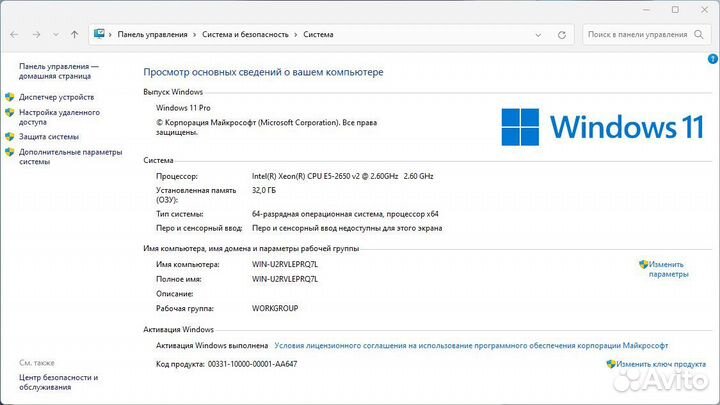Open 'Дополнительные параметры системы' link
This screenshot has height=405, width=720.
[71, 157]
